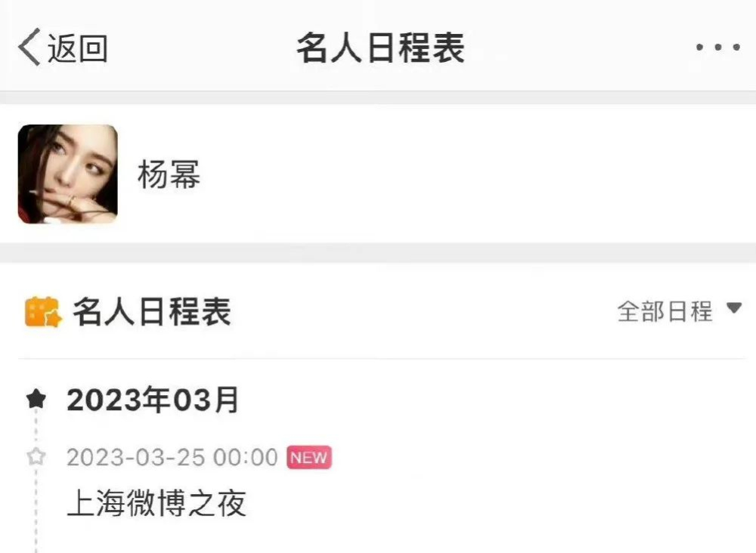This screenshot has width=756, height=553.
Task: Tap the 名人日程表 section heading
Action: (152, 312)
